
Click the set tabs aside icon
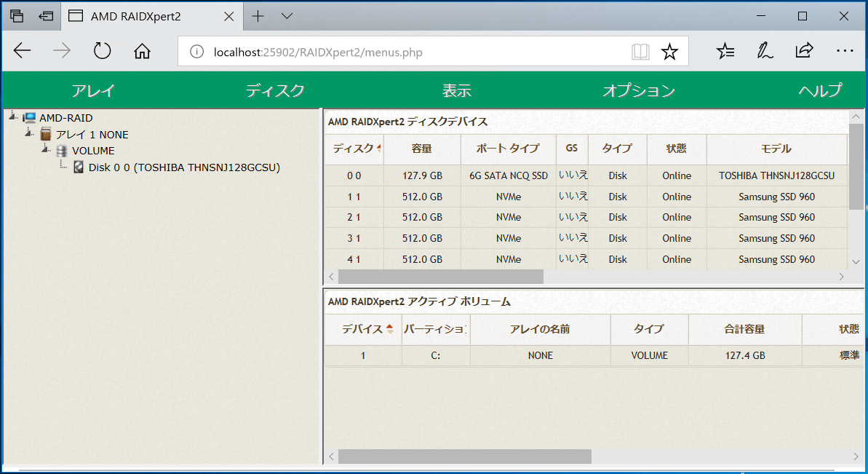coord(46,16)
